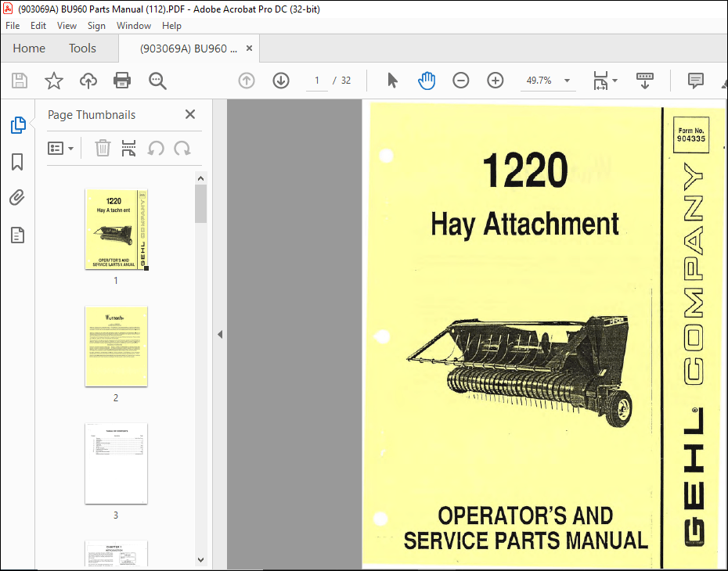
Task: Go to the next page
Action: (280, 81)
